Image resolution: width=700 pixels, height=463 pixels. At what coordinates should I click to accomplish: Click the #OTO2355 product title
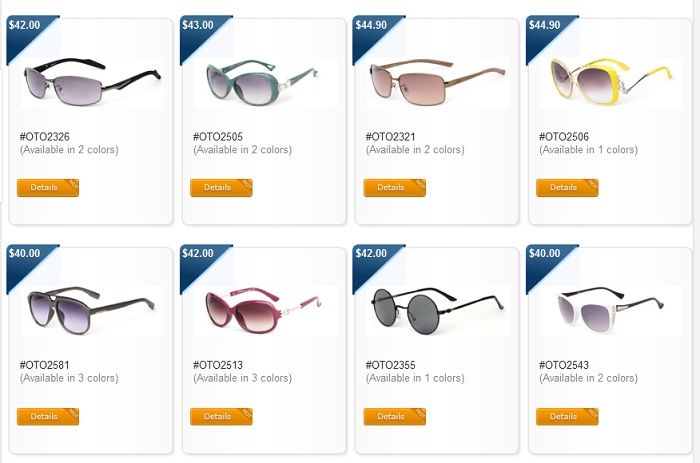391,365
